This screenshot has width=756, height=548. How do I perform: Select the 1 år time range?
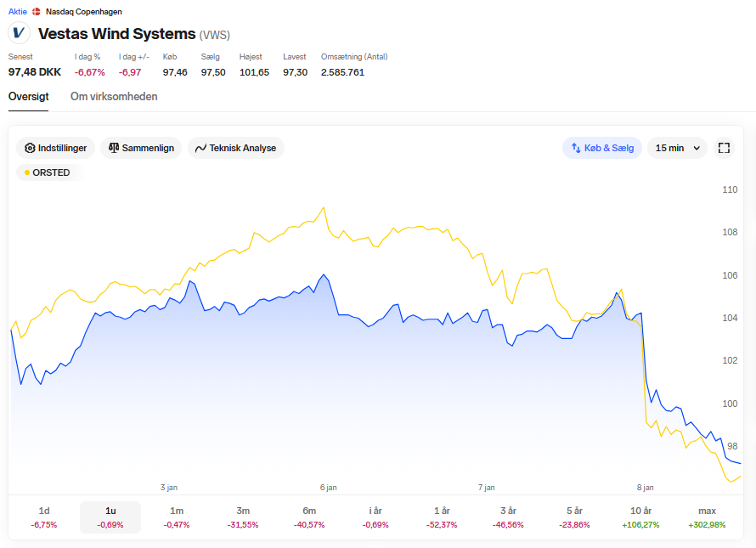[442, 517]
